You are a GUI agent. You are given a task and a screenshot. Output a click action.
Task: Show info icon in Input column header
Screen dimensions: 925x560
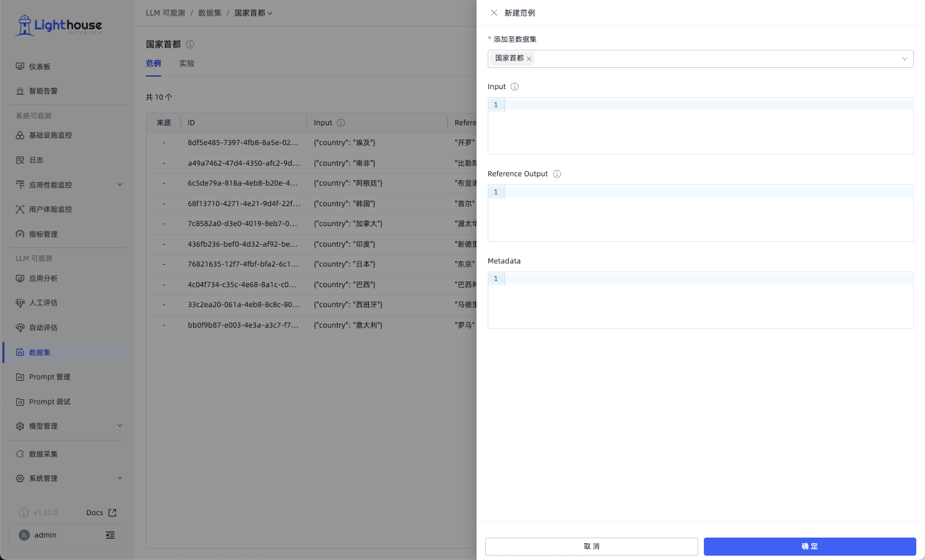pos(341,123)
